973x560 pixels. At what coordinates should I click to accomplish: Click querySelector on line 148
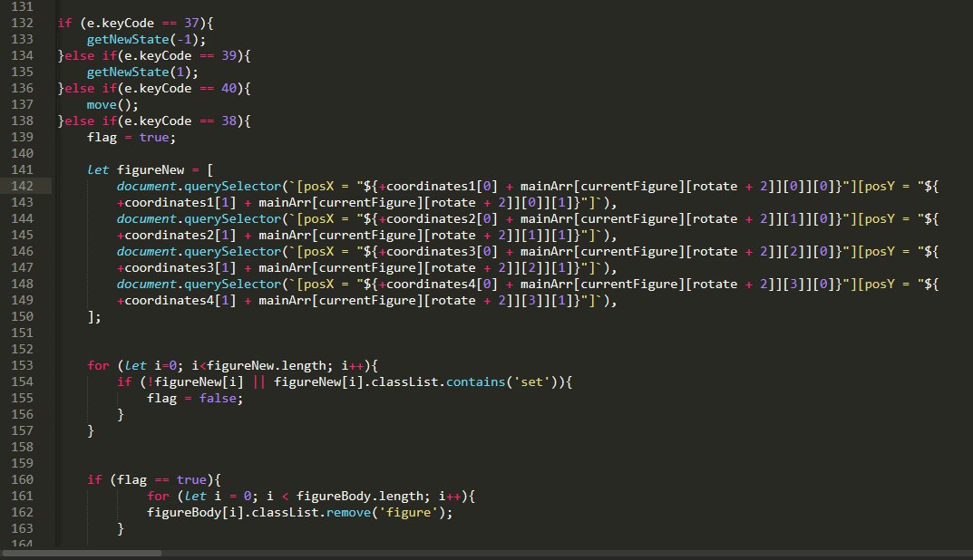pyautogui.click(x=232, y=284)
